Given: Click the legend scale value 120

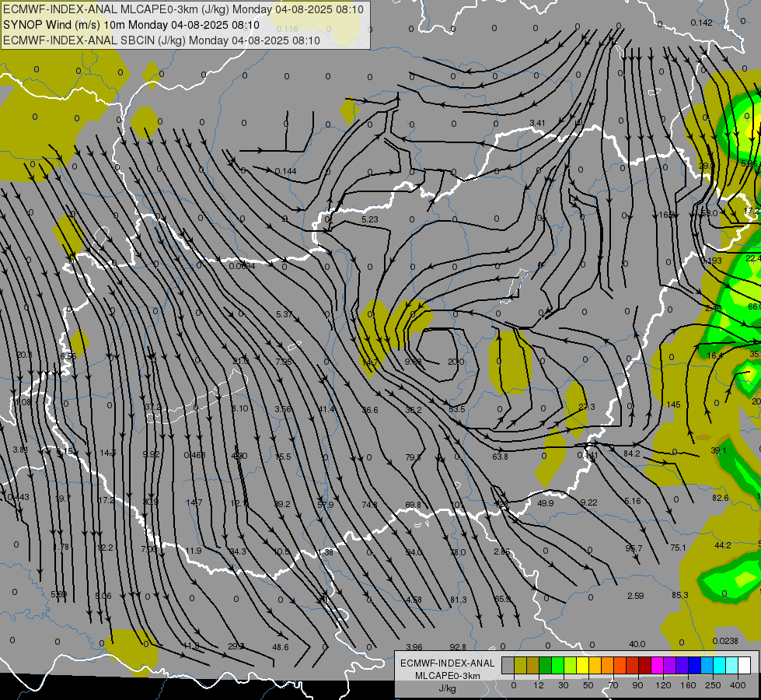Looking at the screenshot, I should point(663,685).
